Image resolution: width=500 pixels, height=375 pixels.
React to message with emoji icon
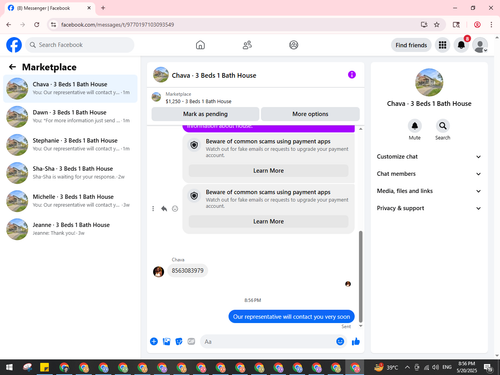[x=175, y=209]
